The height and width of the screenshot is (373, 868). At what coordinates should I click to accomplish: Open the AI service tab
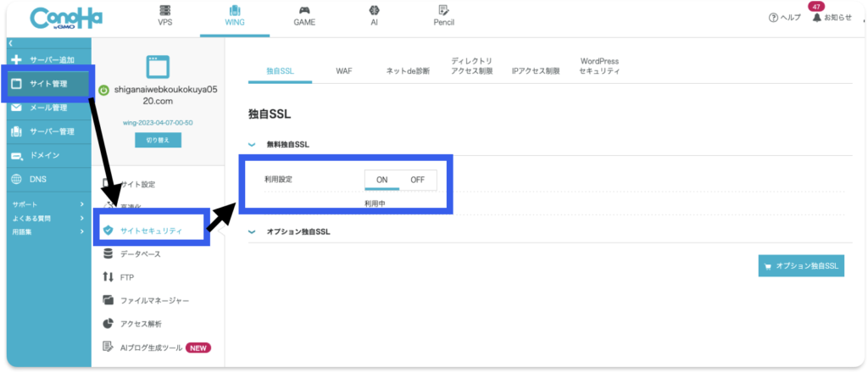tap(374, 16)
